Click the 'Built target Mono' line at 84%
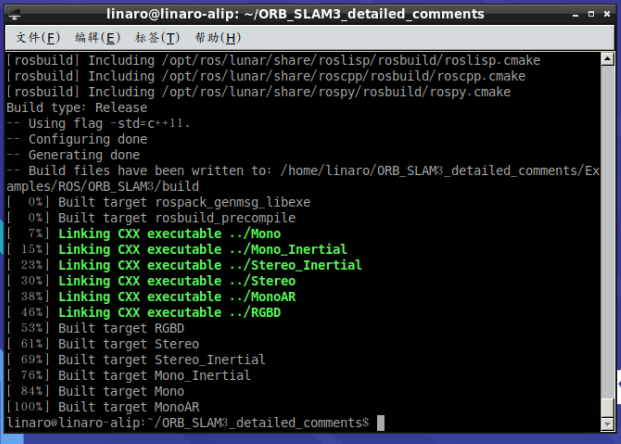The image size is (621, 444). (95, 391)
